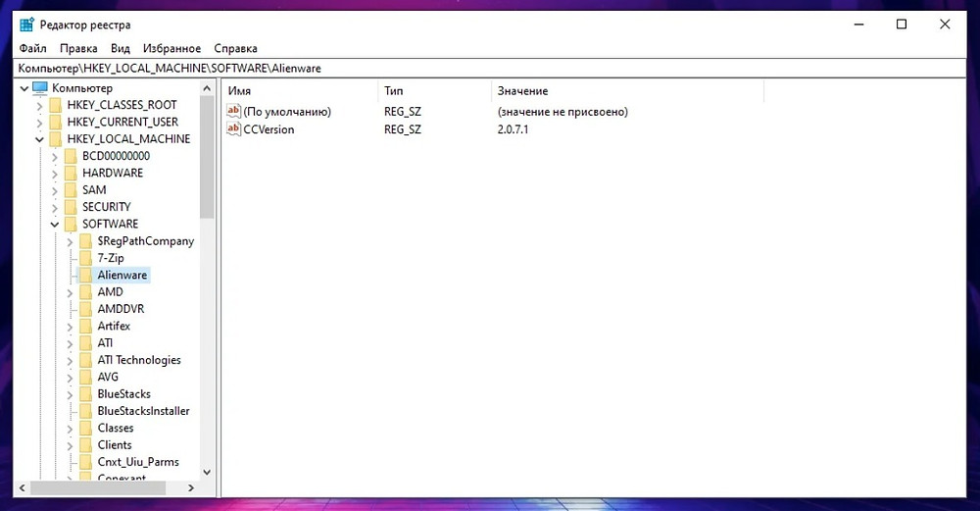Click the string value icon beside CCVersion
980x511 pixels.
pos(234,128)
